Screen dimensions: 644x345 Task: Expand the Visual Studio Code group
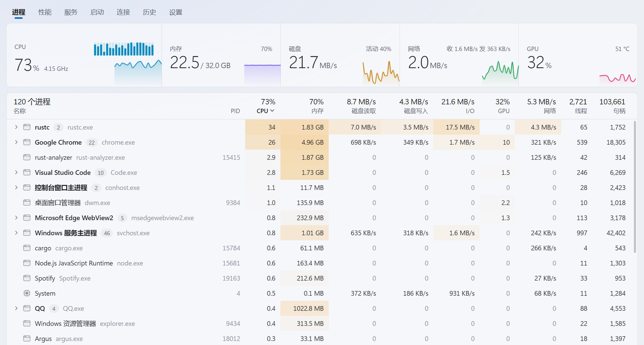16,172
